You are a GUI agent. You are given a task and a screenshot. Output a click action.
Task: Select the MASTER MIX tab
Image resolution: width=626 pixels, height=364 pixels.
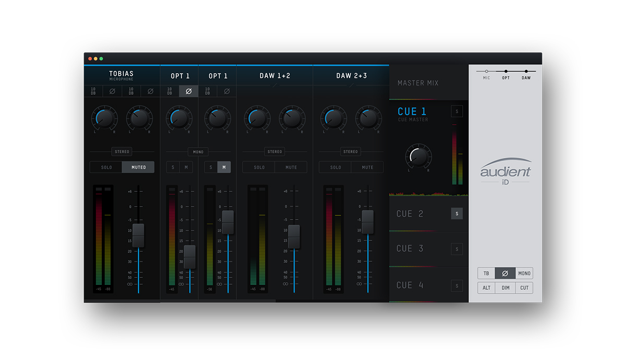(x=418, y=83)
